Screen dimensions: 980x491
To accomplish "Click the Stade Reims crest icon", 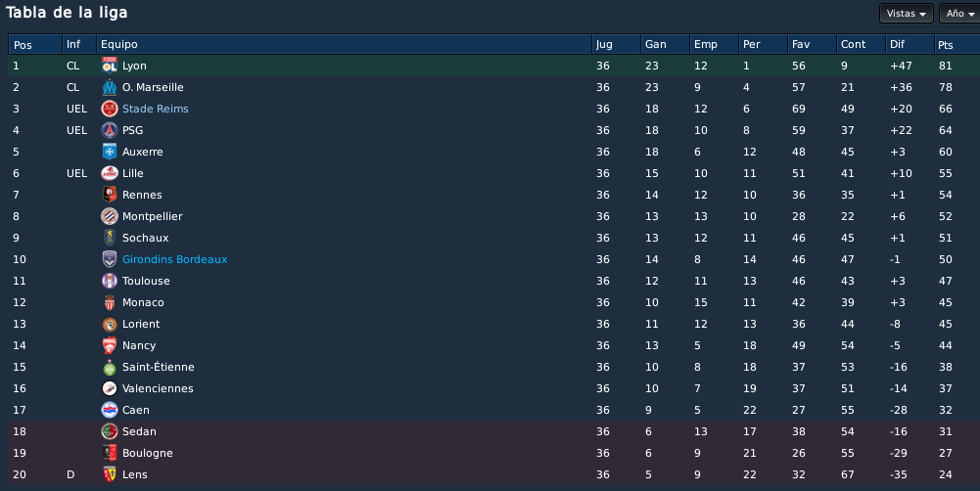I will (x=110, y=109).
